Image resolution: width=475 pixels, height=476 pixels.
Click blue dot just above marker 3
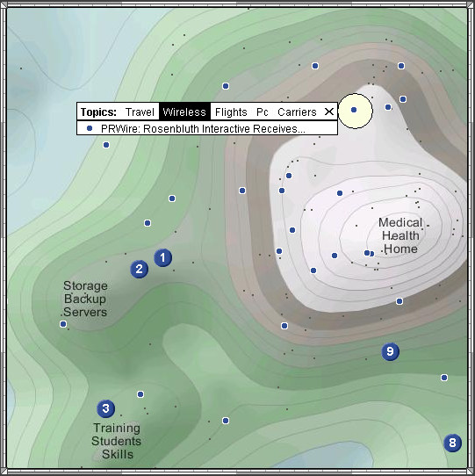pos(140,394)
